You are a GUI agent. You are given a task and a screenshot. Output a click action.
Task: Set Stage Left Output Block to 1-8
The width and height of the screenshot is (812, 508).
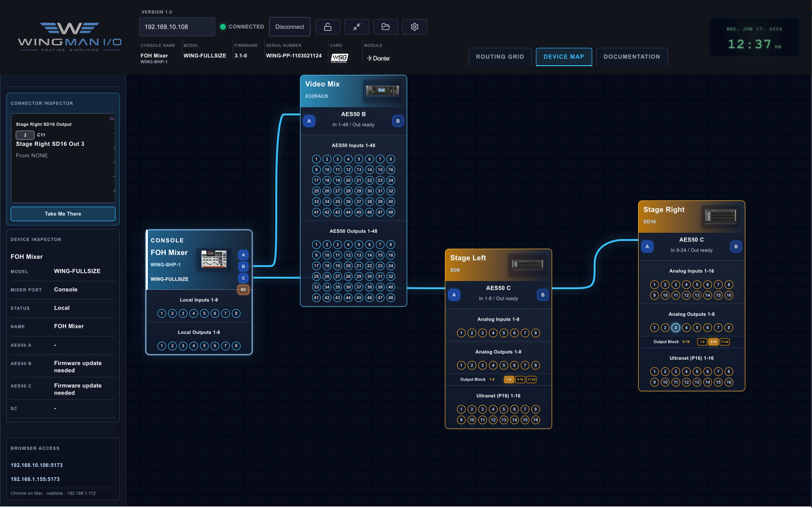(509, 380)
